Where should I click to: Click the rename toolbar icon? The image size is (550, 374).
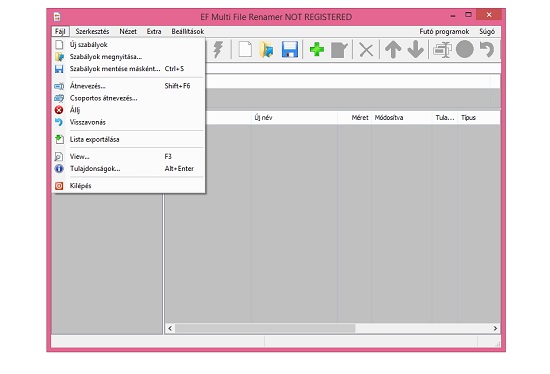[x=442, y=49]
